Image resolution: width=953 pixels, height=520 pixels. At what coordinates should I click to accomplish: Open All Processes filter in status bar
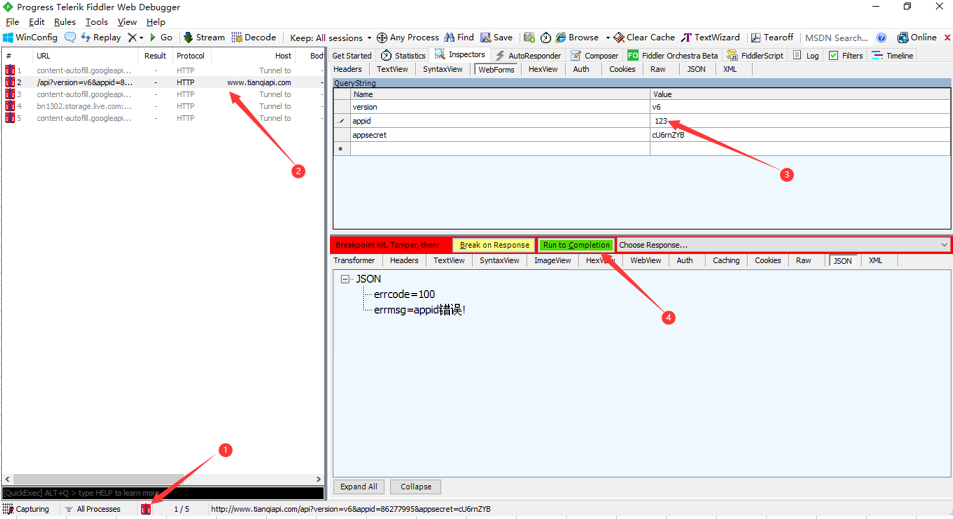tap(92, 509)
